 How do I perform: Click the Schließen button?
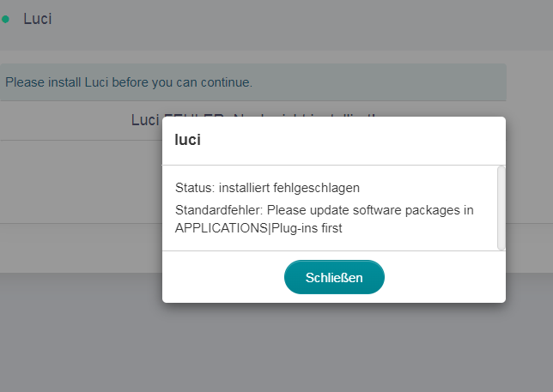(x=334, y=277)
